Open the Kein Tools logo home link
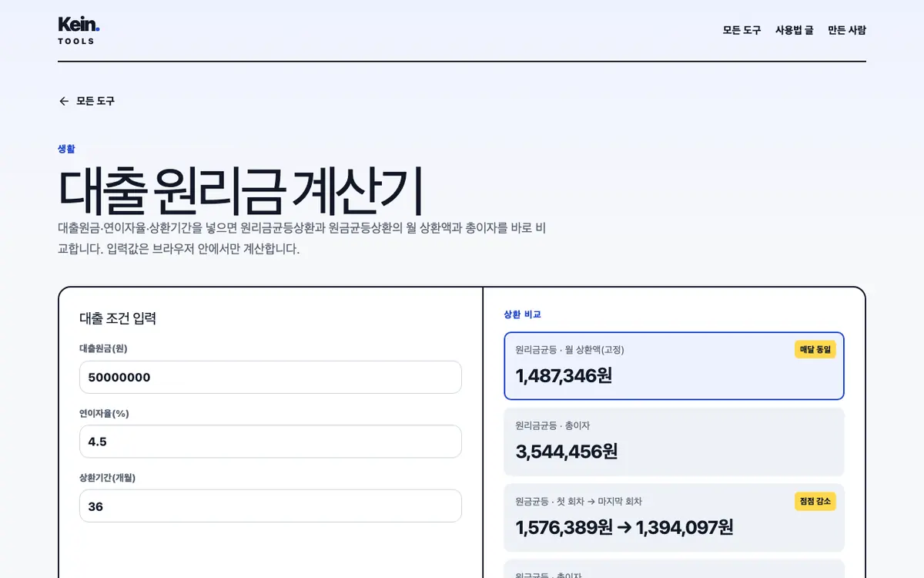924x578 pixels. point(79,30)
